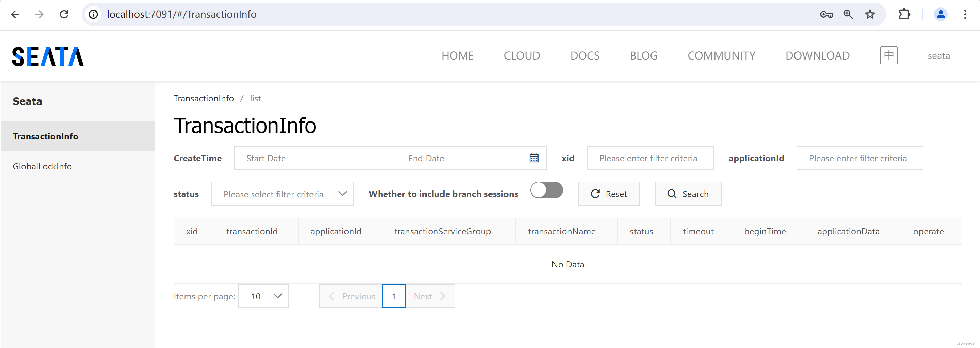Open browser extensions puzzle icon
Viewport: 980px width, 348px height.
tap(904, 14)
